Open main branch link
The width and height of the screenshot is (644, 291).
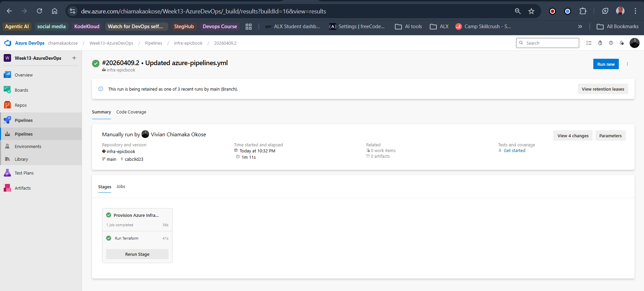click(111, 159)
